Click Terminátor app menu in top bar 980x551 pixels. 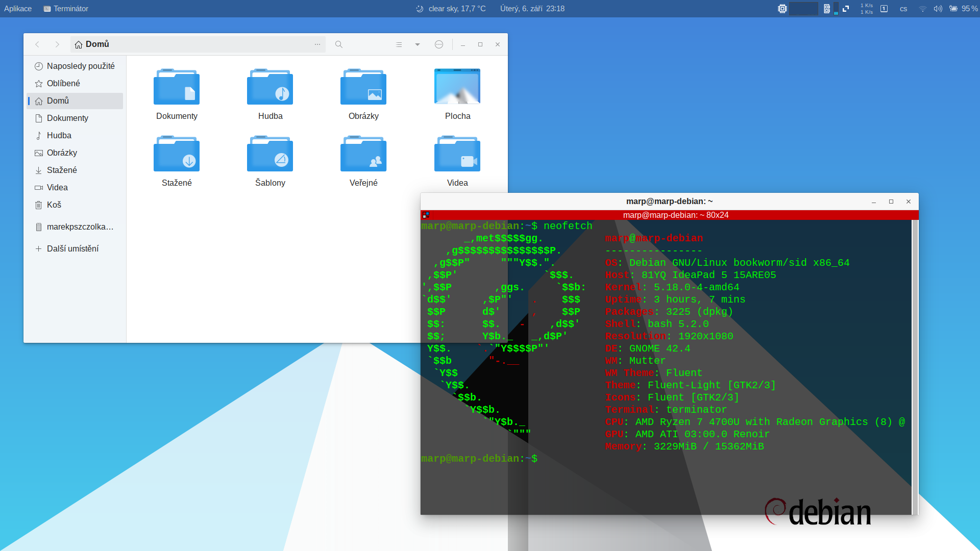(66, 9)
